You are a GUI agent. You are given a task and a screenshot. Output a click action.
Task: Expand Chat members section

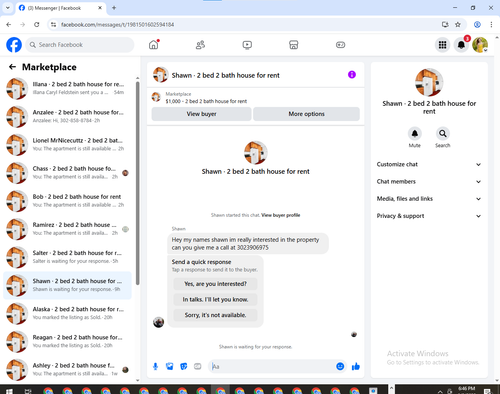429,182
